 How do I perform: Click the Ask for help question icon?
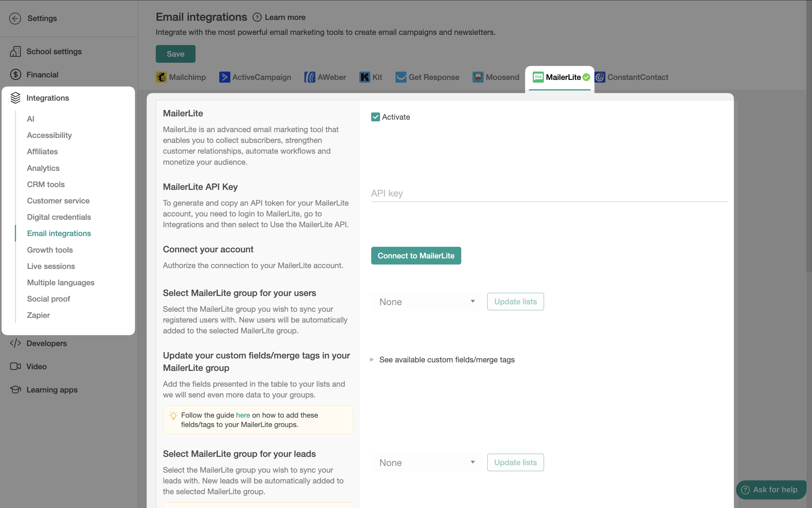click(x=745, y=490)
